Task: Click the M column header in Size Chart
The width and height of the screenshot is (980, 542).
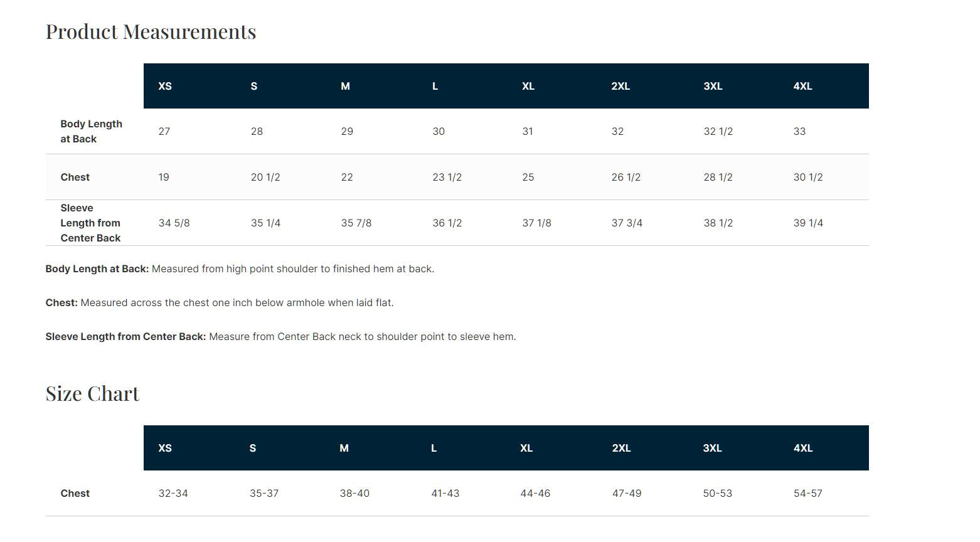Action: click(x=344, y=448)
